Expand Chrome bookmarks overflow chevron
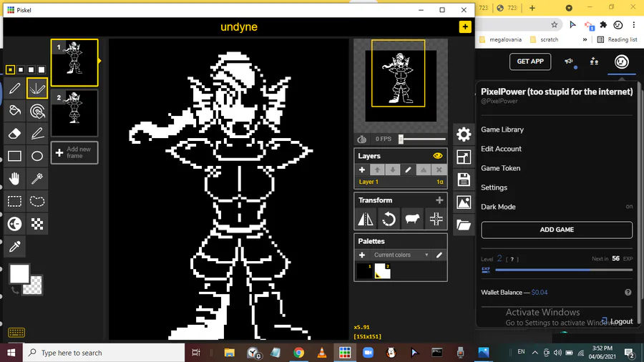644x362 pixels. pos(585,39)
